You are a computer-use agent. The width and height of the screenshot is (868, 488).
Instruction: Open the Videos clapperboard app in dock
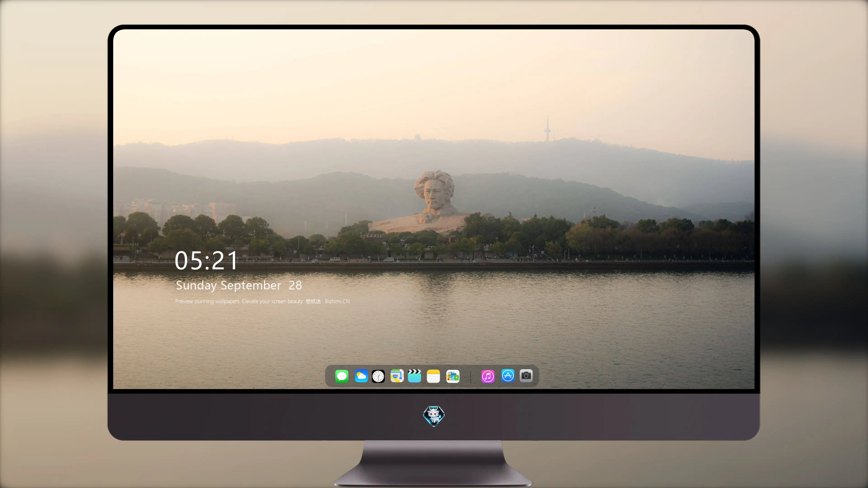(x=415, y=376)
